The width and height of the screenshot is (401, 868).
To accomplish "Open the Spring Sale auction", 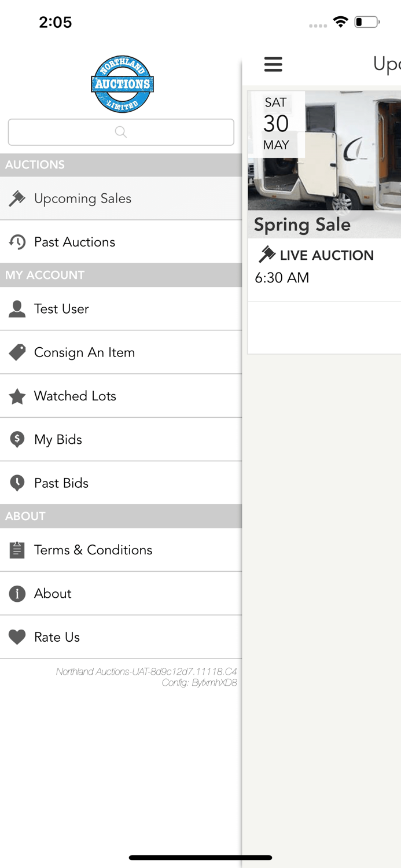I will click(324, 225).
